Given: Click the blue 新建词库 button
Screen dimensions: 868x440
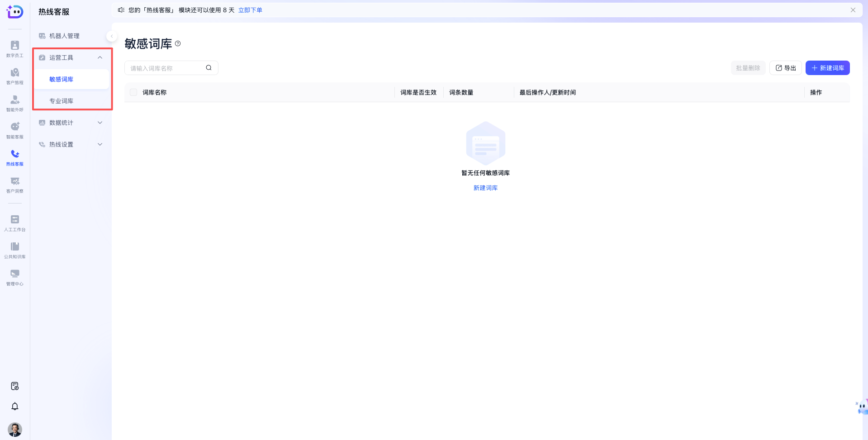Looking at the screenshot, I should 827,68.
